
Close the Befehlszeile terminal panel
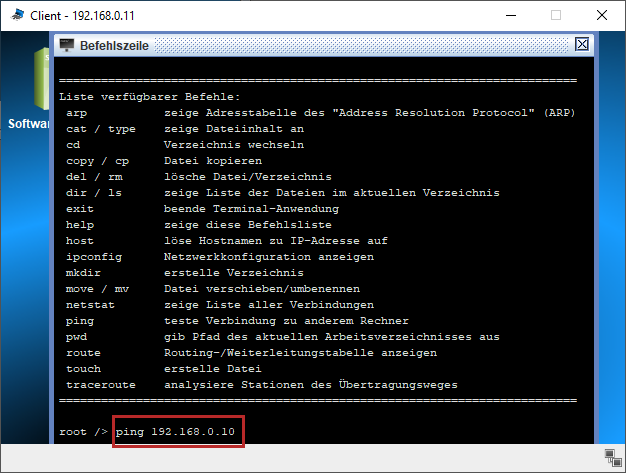pos(582,45)
